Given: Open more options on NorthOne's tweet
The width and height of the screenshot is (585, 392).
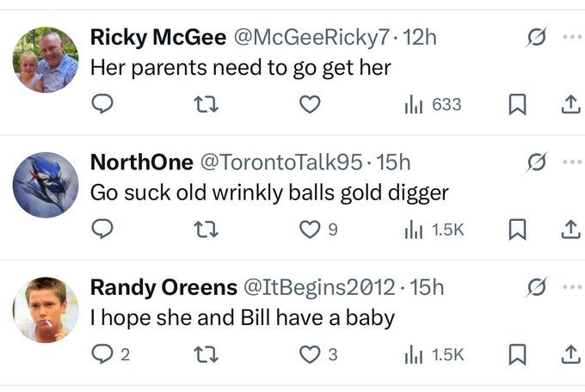Looking at the screenshot, I should click(569, 162).
